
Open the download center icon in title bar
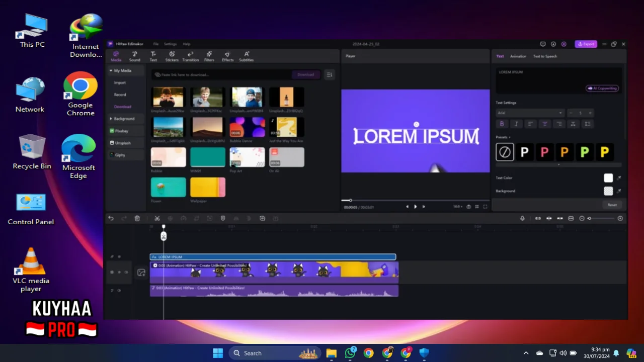pos(553,44)
